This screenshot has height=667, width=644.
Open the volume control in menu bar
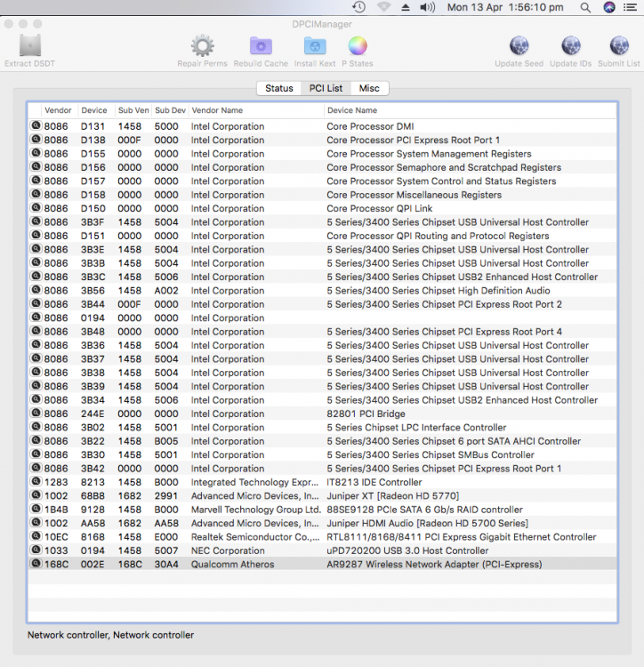point(428,7)
